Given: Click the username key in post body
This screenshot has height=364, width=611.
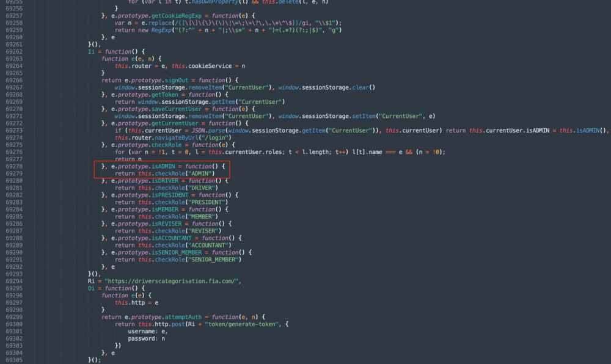Looking at the screenshot, I should 141,331.
